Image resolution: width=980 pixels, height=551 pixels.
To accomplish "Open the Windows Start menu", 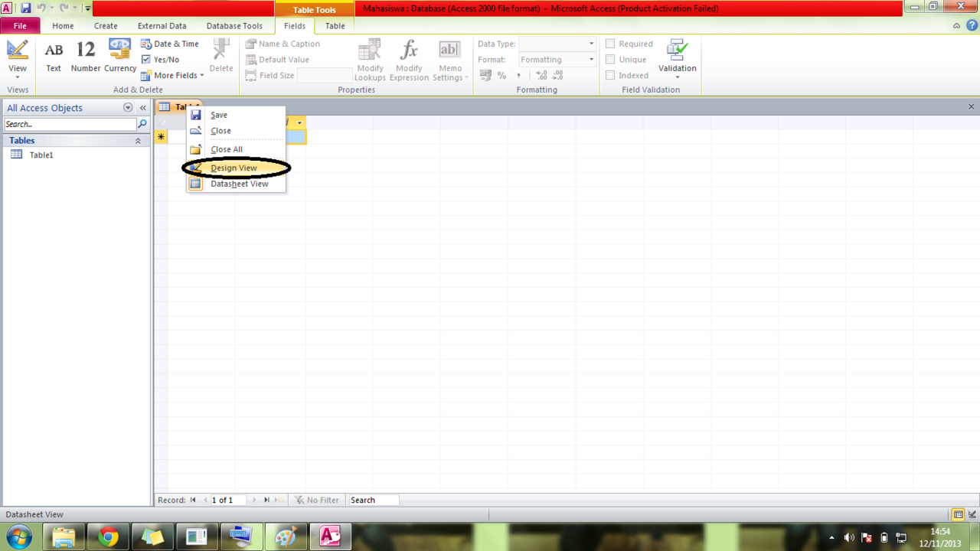I will (18, 536).
